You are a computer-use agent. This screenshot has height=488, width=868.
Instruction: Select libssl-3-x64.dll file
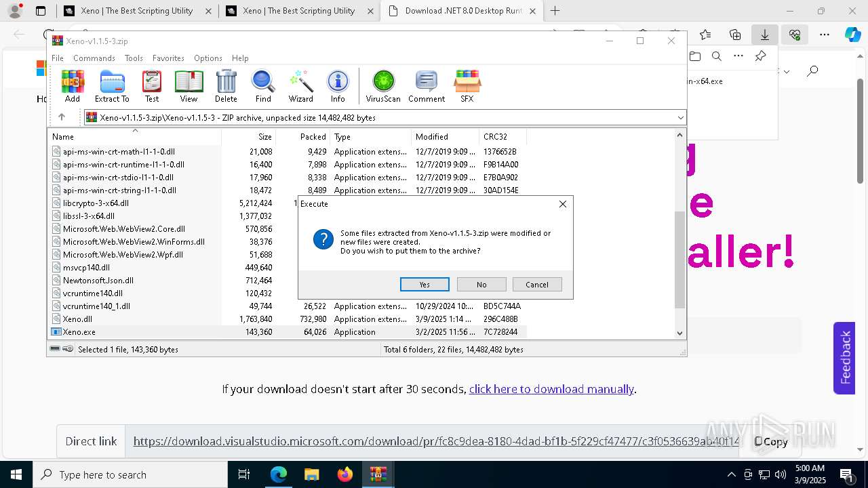point(89,216)
